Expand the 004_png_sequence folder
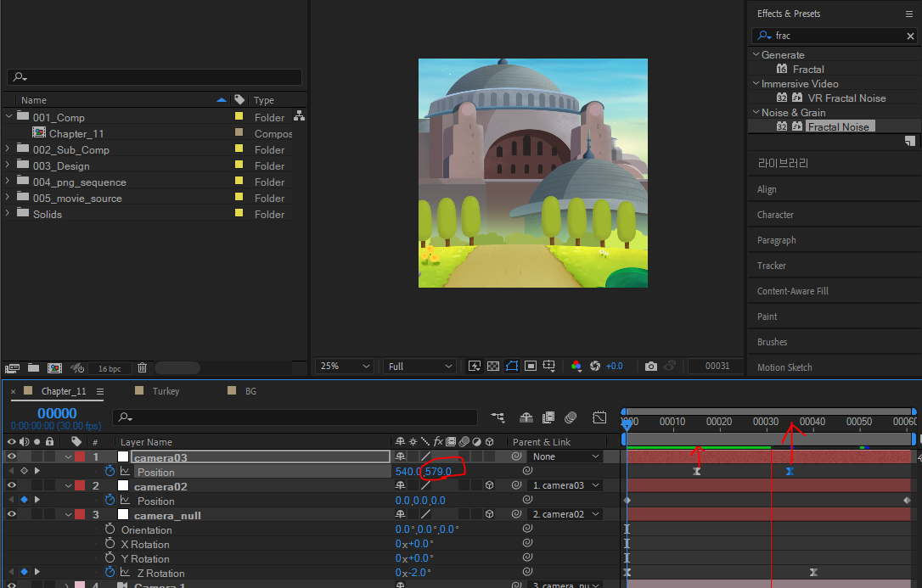Image resolution: width=922 pixels, height=588 pixels. [8, 181]
